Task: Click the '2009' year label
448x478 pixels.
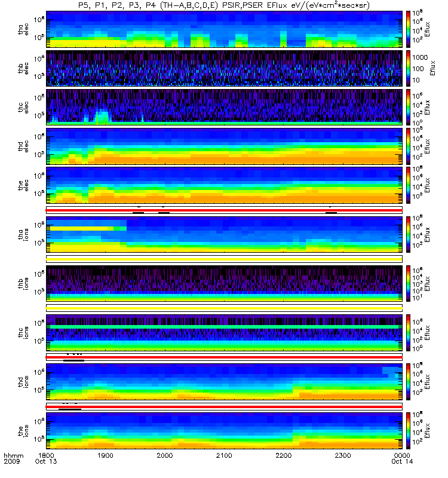Action: click(x=12, y=461)
